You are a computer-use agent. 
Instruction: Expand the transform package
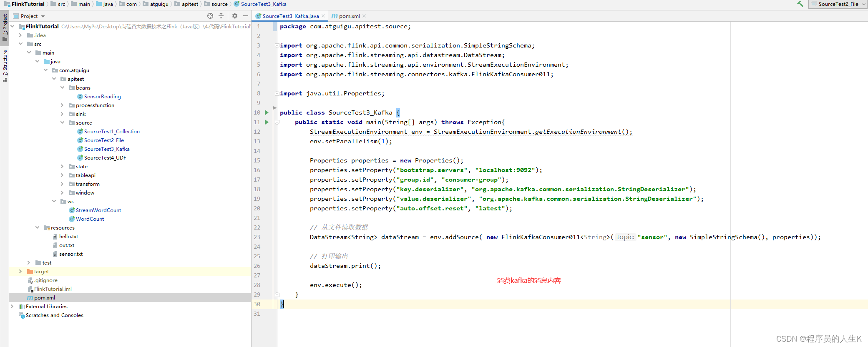coord(62,184)
